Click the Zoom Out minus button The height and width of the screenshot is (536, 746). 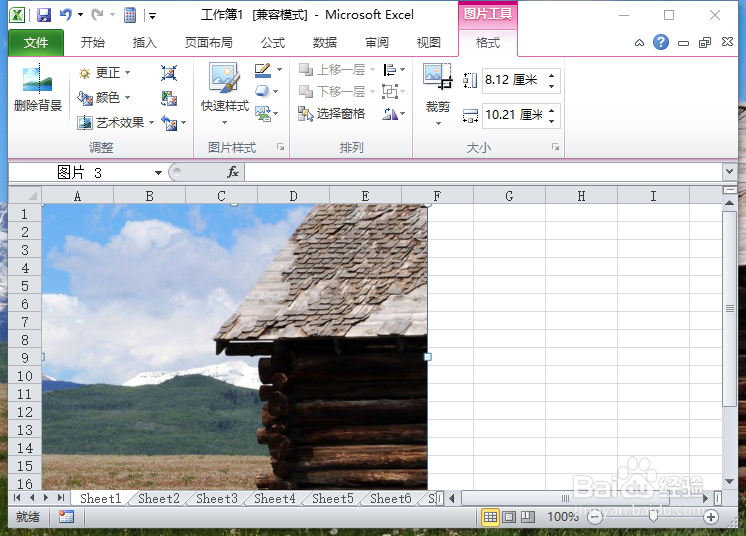pos(595,517)
